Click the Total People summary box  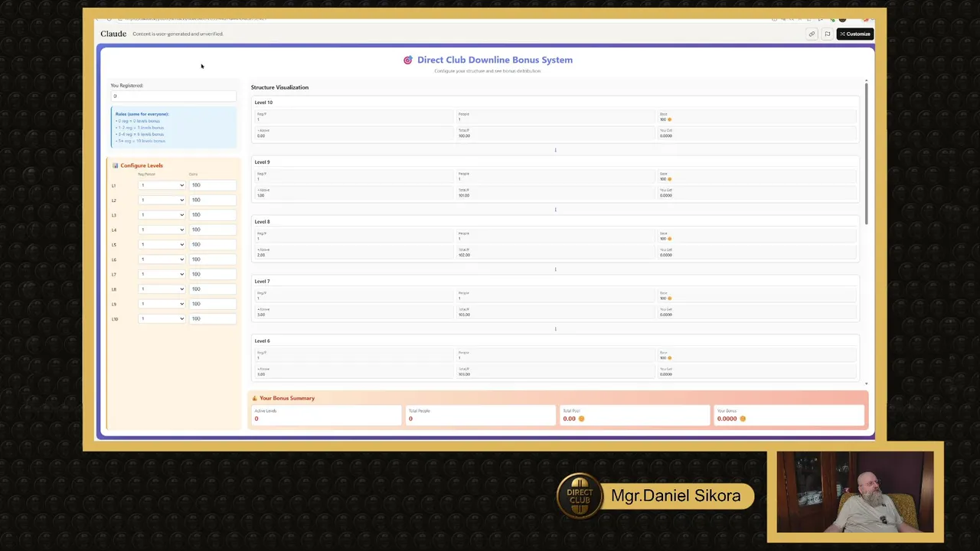(x=481, y=415)
